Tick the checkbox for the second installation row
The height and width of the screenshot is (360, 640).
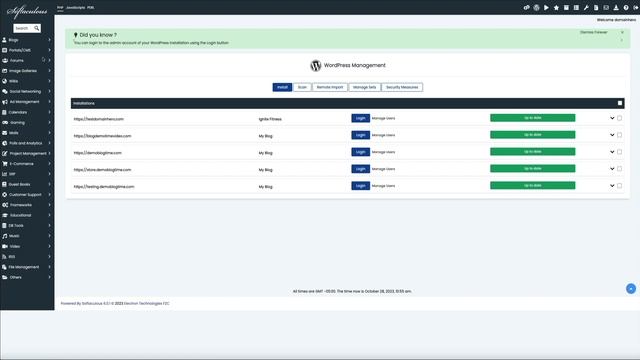point(619,135)
